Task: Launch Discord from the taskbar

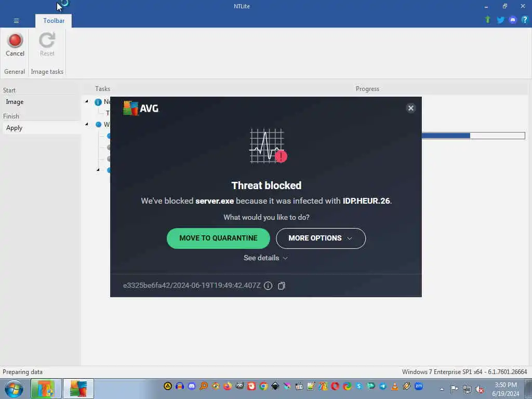Action: click(192, 386)
